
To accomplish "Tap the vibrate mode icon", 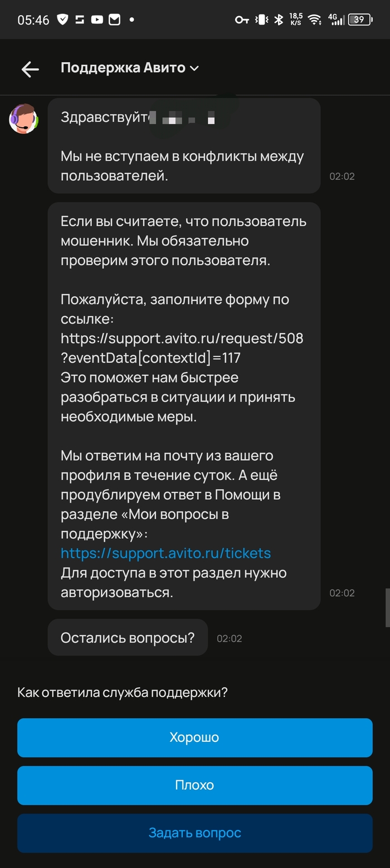I will [261, 20].
